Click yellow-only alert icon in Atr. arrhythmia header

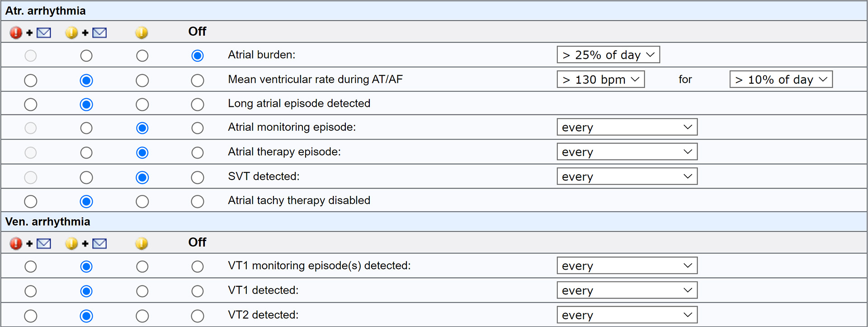(142, 33)
